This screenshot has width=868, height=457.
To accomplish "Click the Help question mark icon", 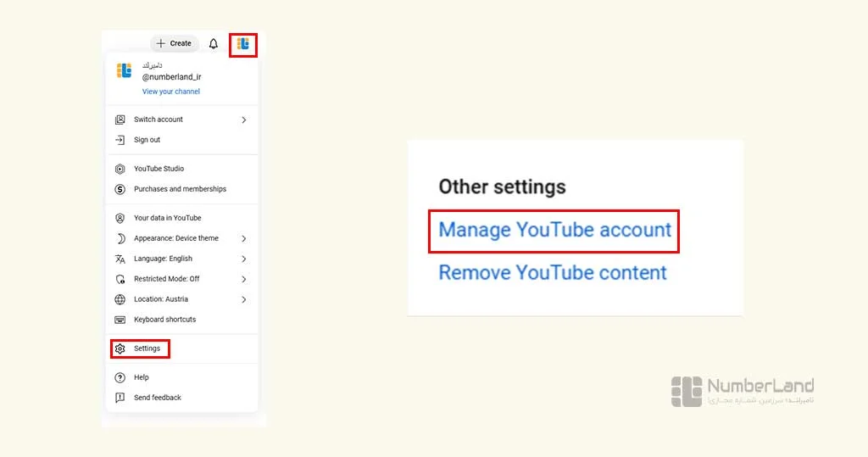I will click(120, 378).
